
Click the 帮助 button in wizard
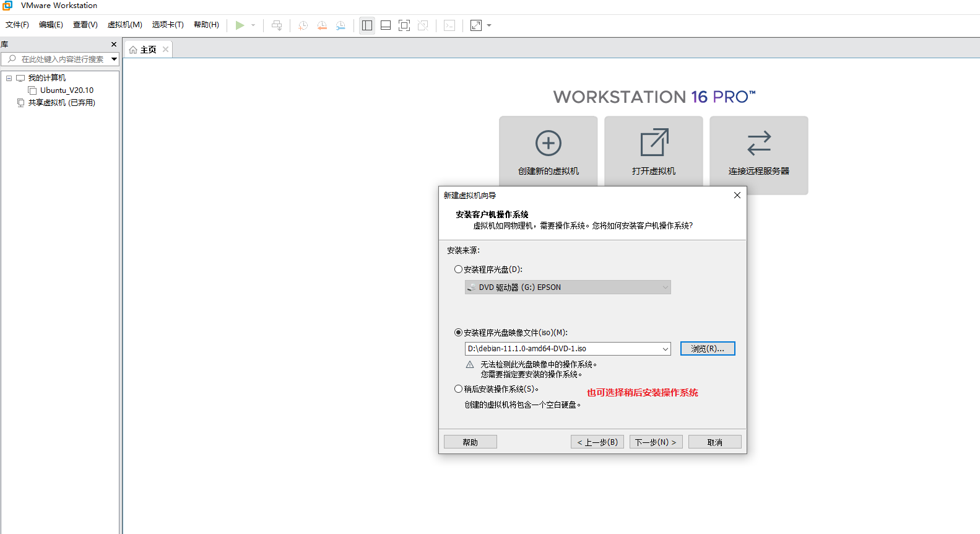click(470, 442)
